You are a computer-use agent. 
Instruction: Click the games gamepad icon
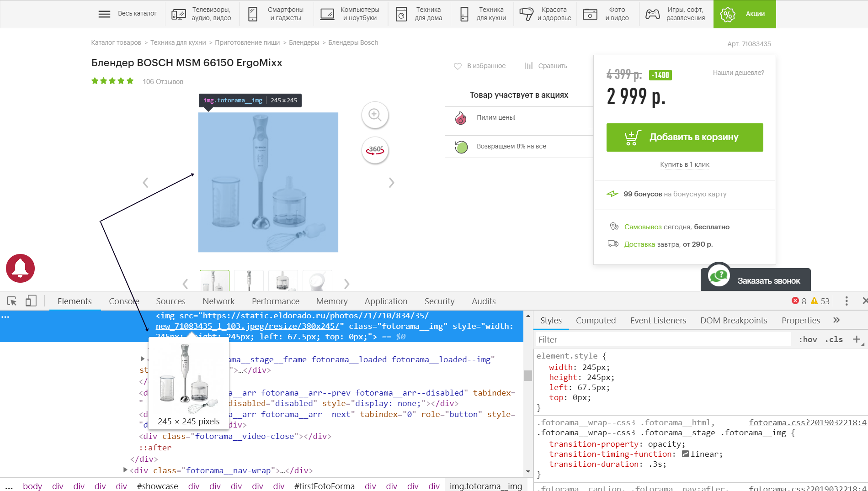pyautogui.click(x=652, y=14)
